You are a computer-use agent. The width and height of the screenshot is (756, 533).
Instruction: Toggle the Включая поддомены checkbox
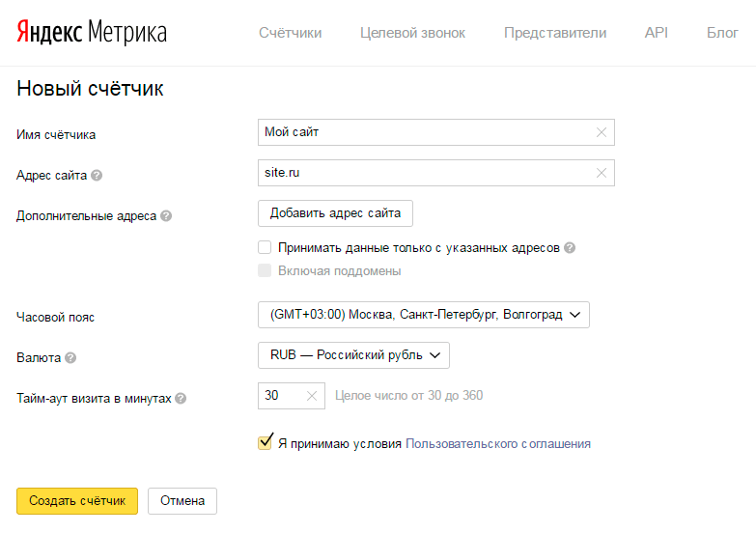(265, 270)
